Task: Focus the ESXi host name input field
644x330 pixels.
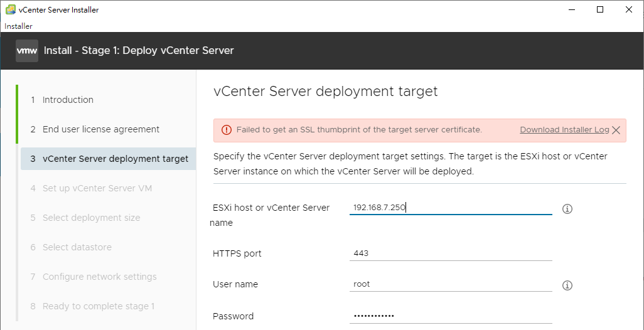Action: click(451, 208)
